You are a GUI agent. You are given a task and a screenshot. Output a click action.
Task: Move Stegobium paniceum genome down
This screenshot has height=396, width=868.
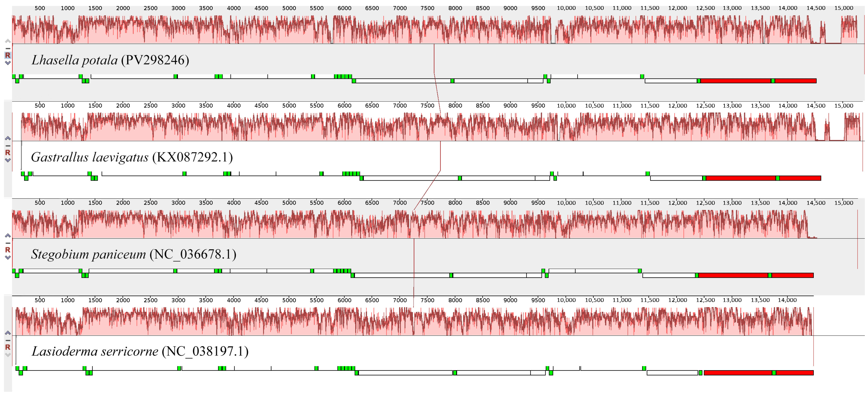(x=8, y=257)
